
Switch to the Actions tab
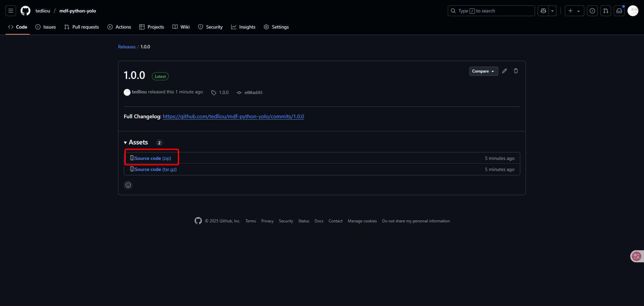[x=119, y=27]
